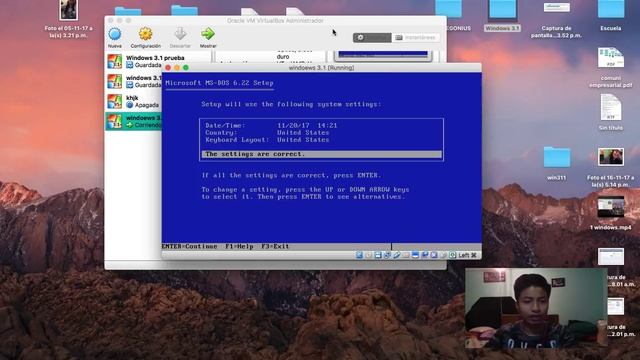Click the mouse integration status icon
Screen dimensions: 640x360
pyautogui.click(x=443, y=255)
